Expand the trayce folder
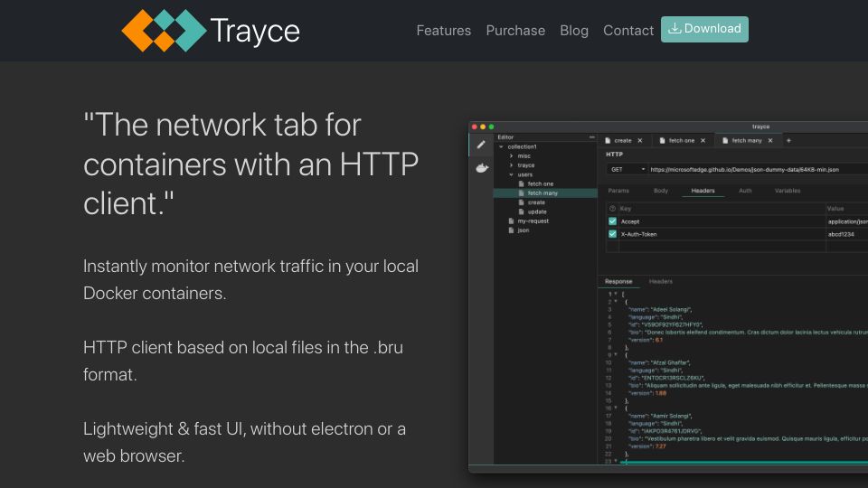Screen dimensions: 868x488 coord(511,165)
